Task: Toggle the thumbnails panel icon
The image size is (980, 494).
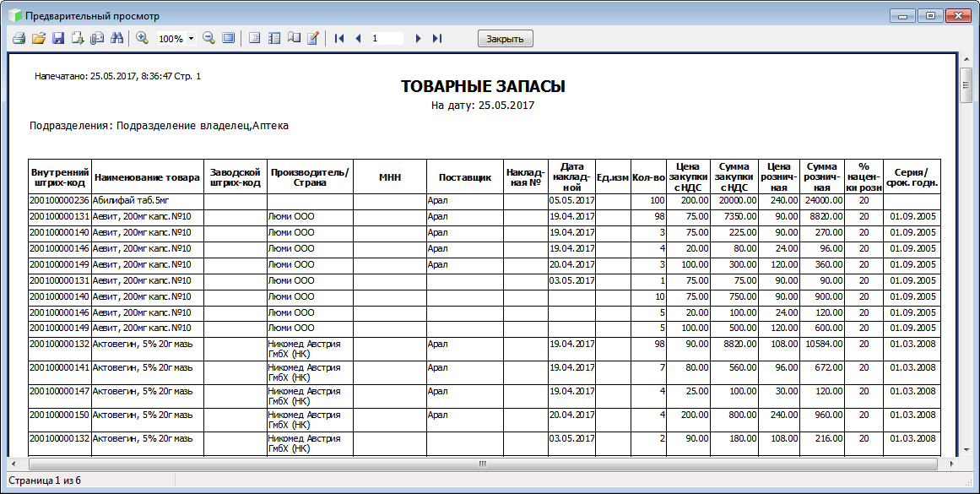Action: coord(273,39)
